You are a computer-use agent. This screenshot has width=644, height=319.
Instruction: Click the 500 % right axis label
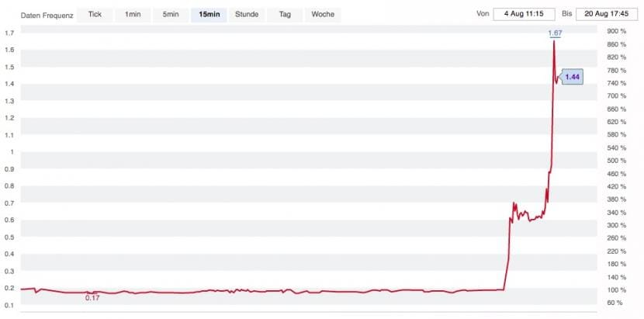point(616,161)
